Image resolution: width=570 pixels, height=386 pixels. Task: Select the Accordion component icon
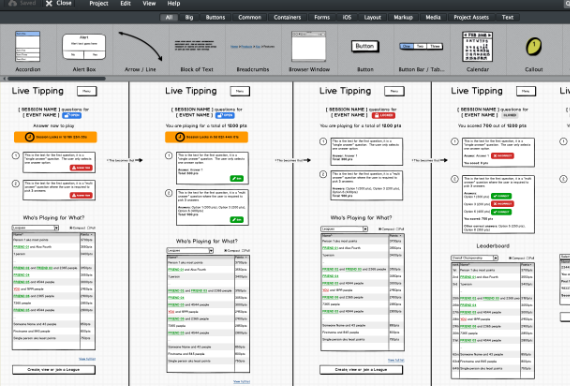pos(28,46)
